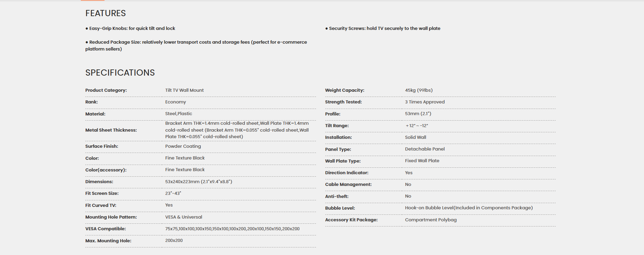The image size is (644, 255).
Task: Select the Tilt TV Wall Mount value
Action: pos(184,90)
